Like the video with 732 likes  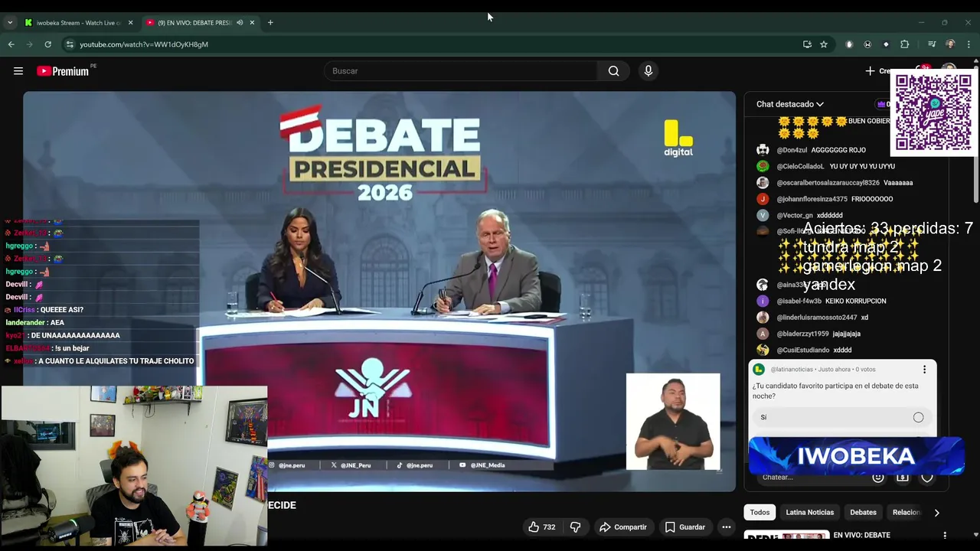(541, 527)
